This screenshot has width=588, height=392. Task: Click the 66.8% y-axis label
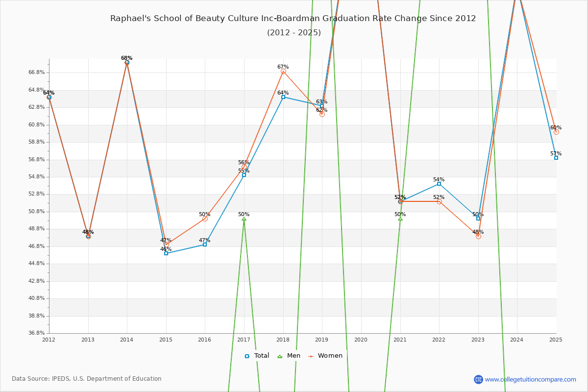pyautogui.click(x=37, y=73)
